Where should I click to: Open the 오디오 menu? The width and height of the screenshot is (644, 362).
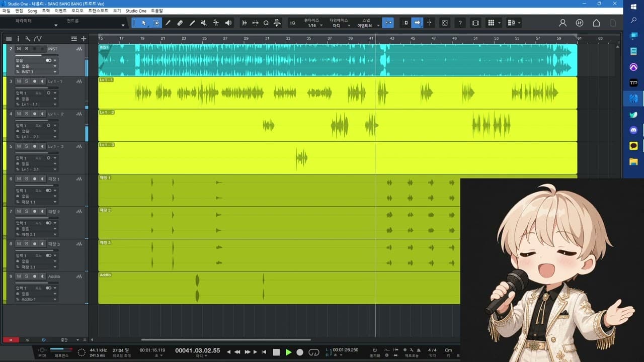(x=77, y=11)
